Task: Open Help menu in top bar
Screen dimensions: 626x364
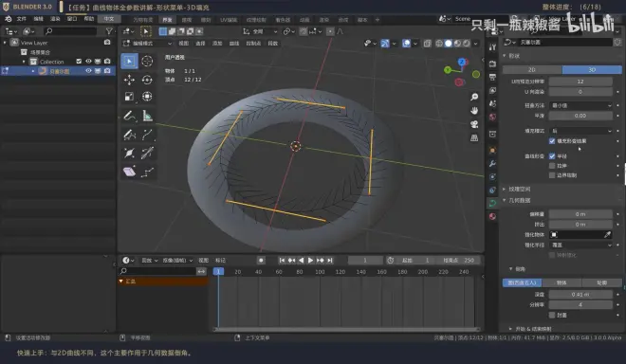Action: [x=88, y=19]
